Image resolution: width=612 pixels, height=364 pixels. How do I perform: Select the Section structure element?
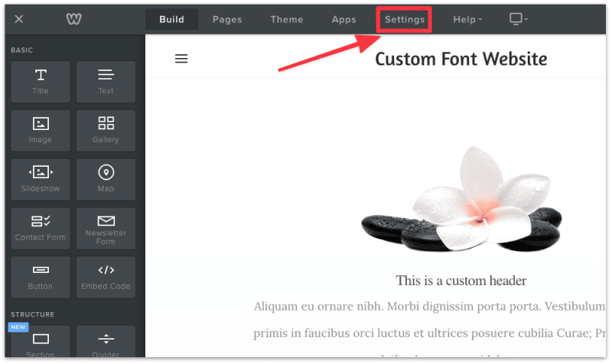[41, 342]
